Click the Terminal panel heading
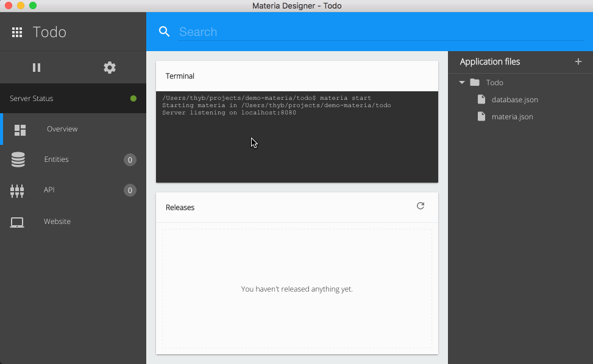 point(180,76)
